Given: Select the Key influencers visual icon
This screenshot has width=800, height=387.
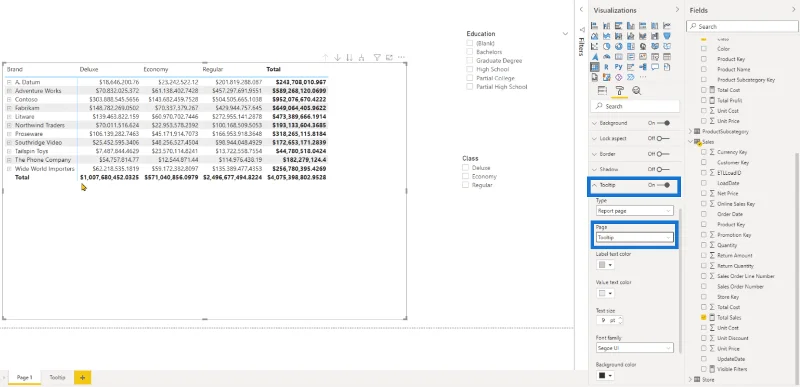Looking at the screenshot, I should (631, 67).
